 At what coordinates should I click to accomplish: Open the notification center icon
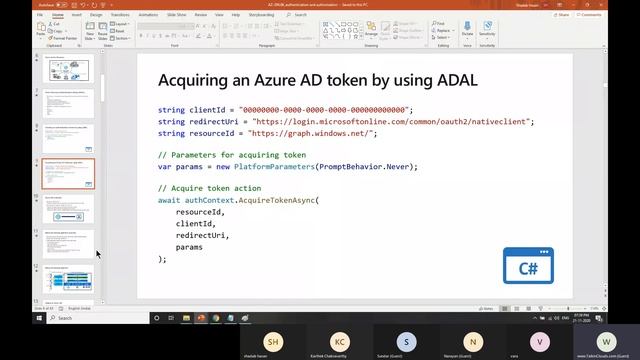(x=599, y=318)
